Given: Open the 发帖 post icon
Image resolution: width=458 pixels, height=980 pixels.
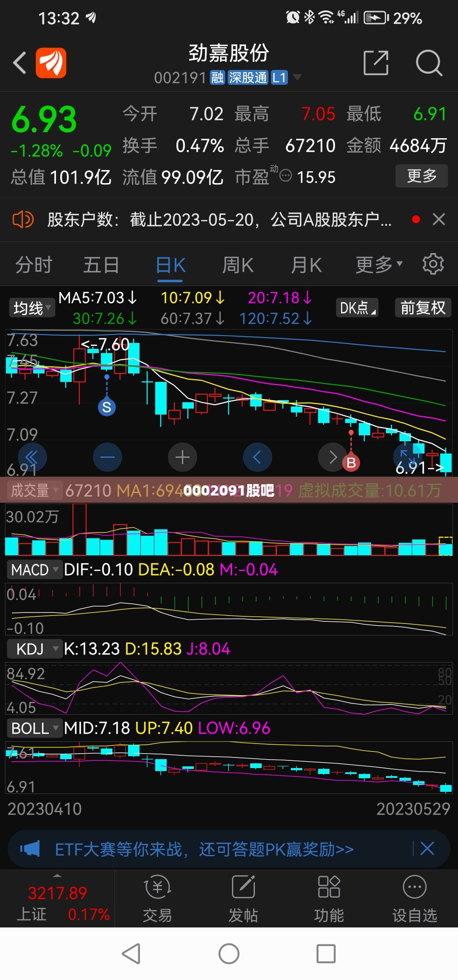Looking at the screenshot, I should pos(243,899).
